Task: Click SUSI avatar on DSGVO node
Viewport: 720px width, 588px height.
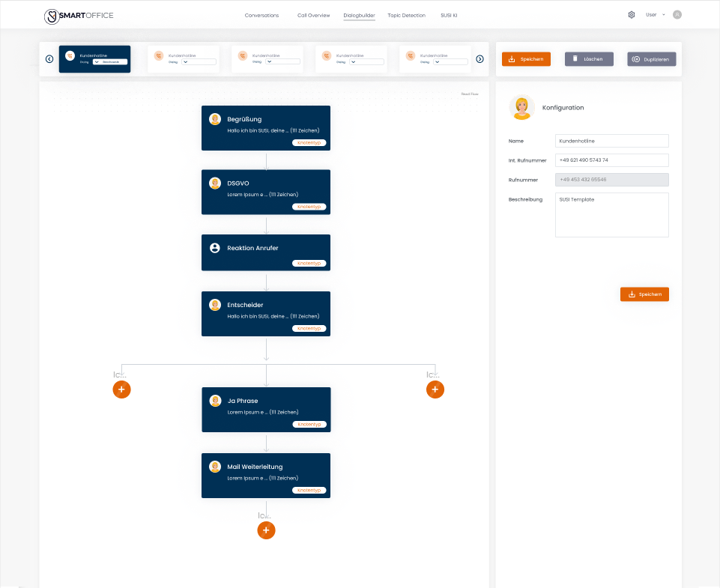Action: (215, 184)
